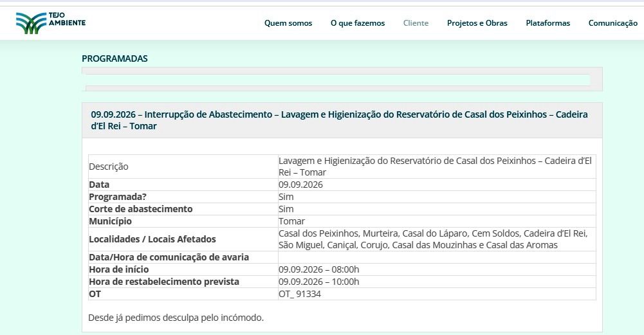Click the Data row label
644x335 pixels.
[99, 185]
